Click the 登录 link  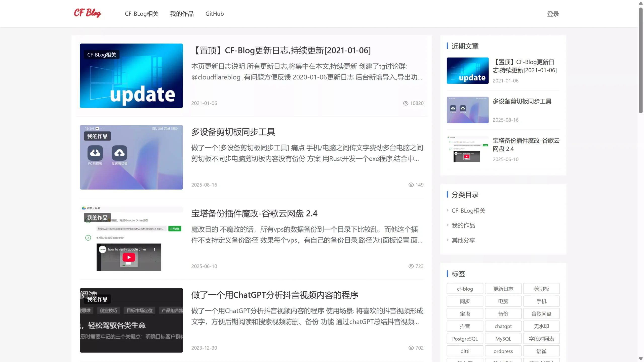(x=553, y=14)
